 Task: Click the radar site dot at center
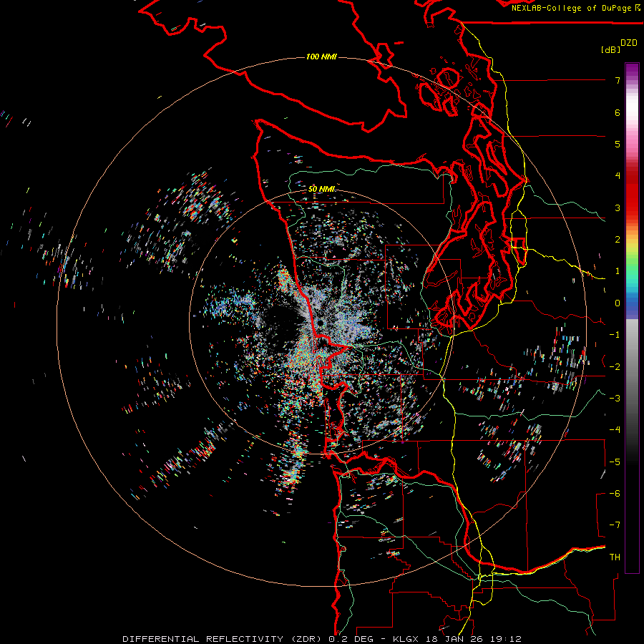pos(320,323)
